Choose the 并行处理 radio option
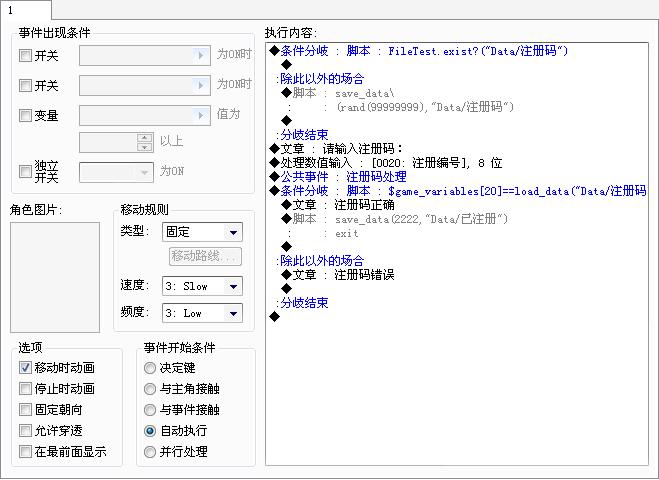 150,452
